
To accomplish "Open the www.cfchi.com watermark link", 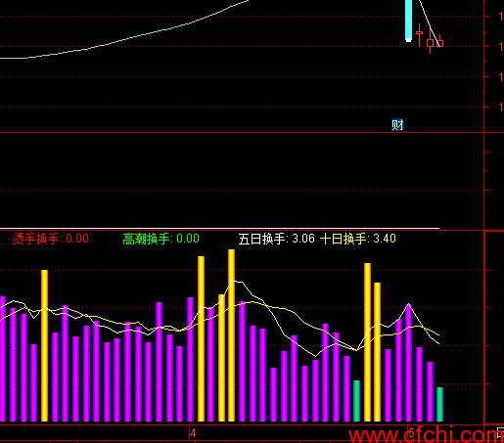I will (426, 435).
